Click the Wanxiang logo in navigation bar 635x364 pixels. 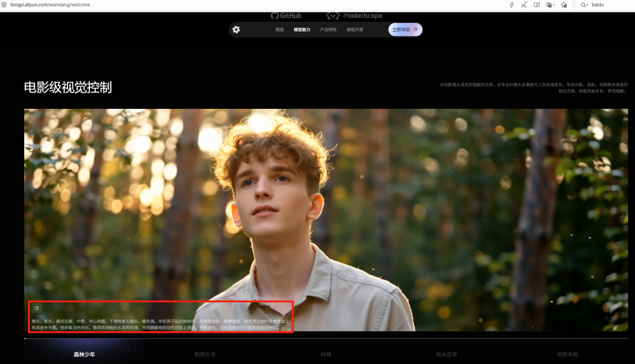(236, 29)
